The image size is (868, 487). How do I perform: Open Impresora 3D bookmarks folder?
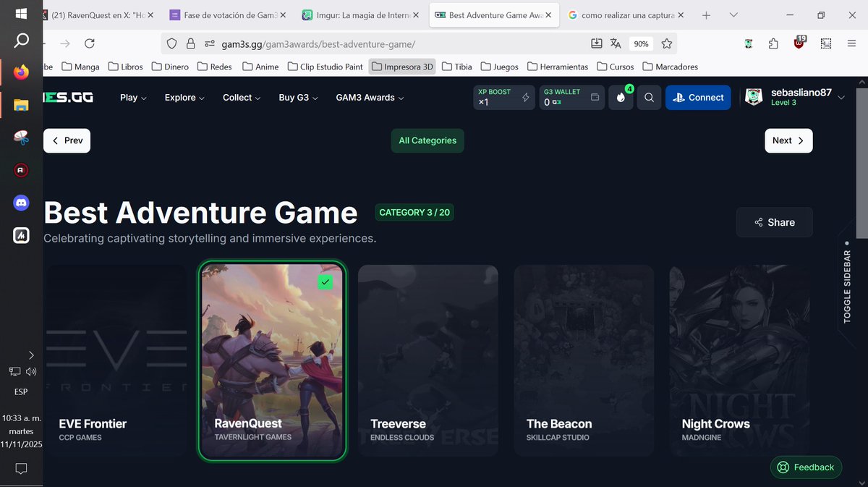(x=402, y=67)
